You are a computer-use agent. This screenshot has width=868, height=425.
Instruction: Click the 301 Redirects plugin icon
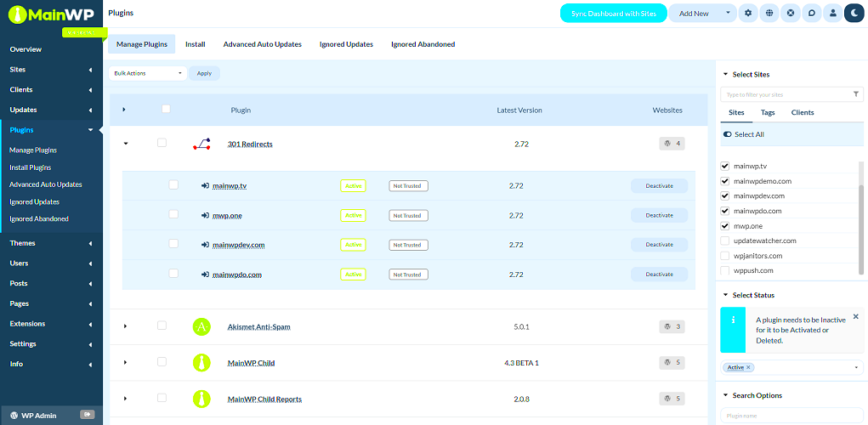201,144
